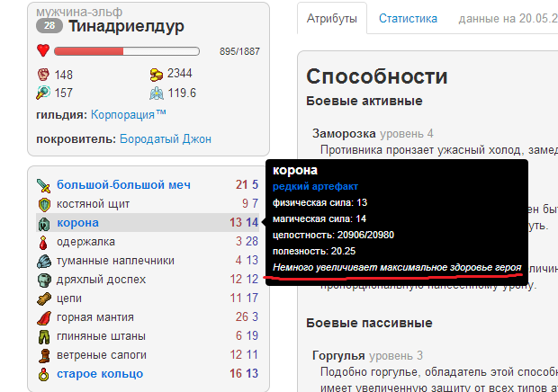Viewport: 558px width, 392px height.
Task: Click the red cloak icon beside горная мантия
Action: pyautogui.click(x=44, y=317)
